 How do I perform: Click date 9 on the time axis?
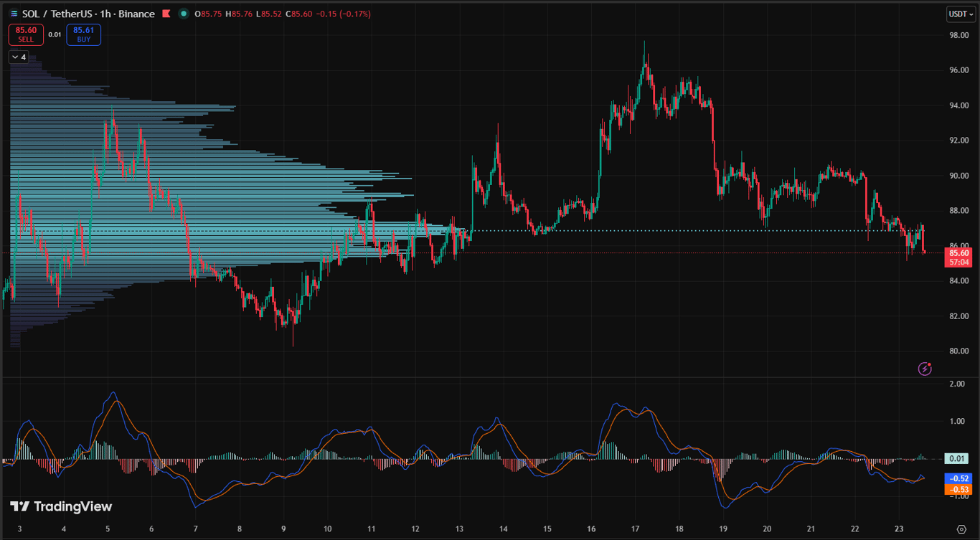283,529
